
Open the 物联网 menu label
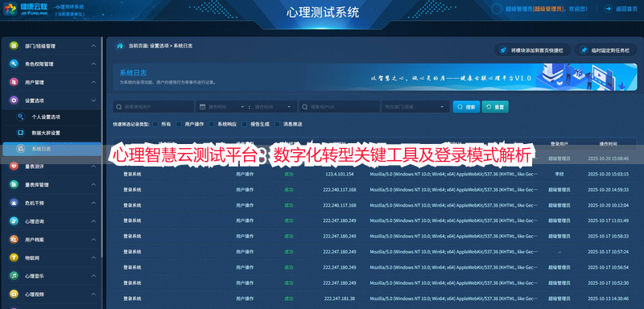click(x=32, y=257)
